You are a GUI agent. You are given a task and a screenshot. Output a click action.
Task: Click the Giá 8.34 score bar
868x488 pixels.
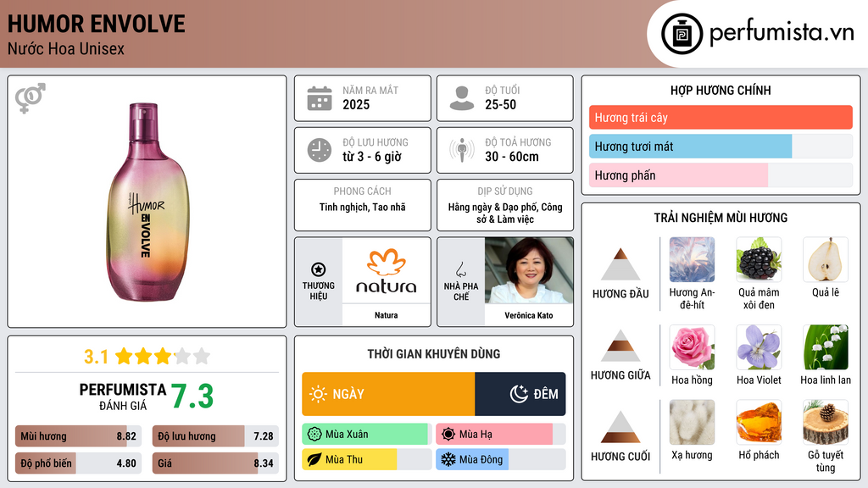click(x=215, y=463)
